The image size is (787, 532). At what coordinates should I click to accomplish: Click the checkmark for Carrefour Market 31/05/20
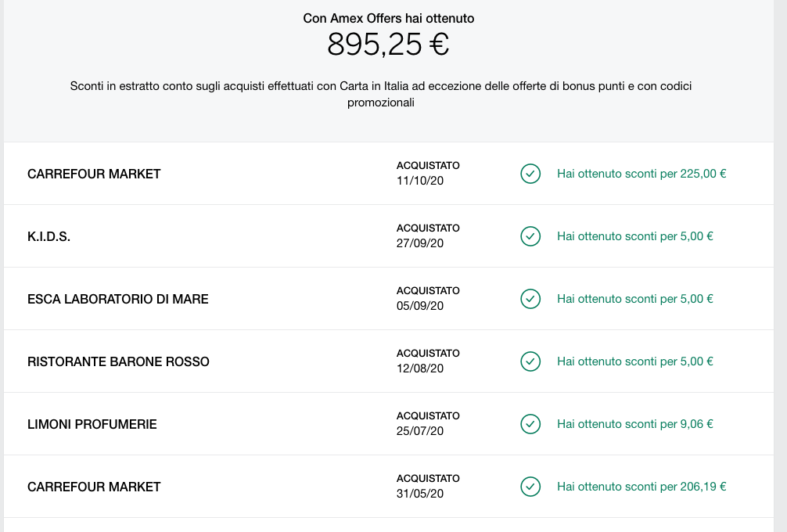[530, 487]
